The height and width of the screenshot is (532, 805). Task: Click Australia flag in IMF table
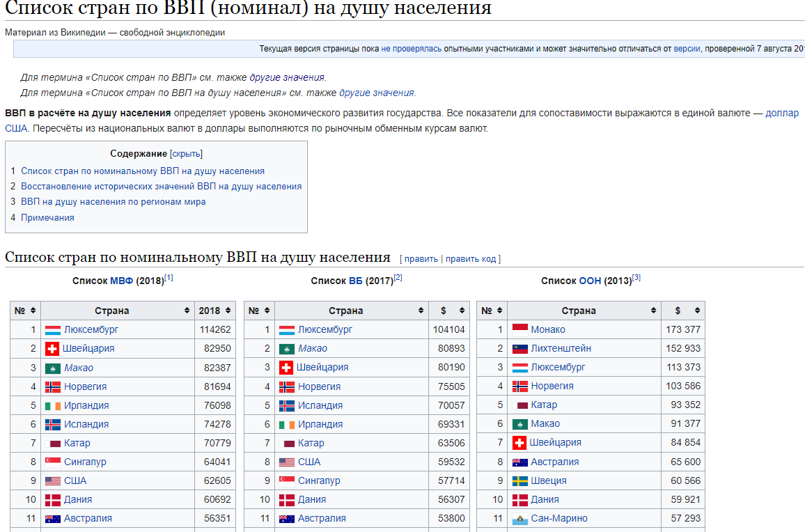click(x=52, y=519)
